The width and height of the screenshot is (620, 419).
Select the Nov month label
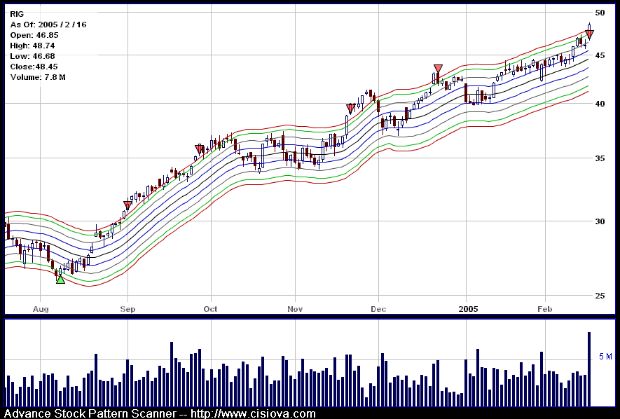pyautogui.click(x=295, y=309)
